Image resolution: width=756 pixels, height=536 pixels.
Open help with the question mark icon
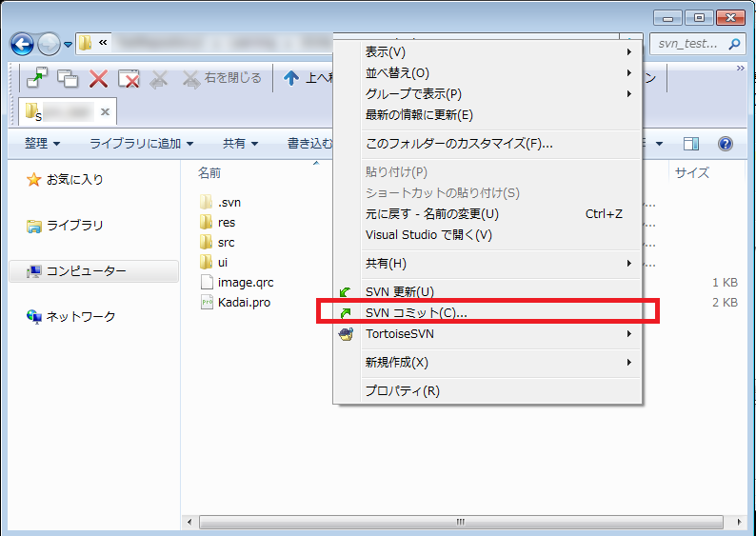click(x=726, y=144)
